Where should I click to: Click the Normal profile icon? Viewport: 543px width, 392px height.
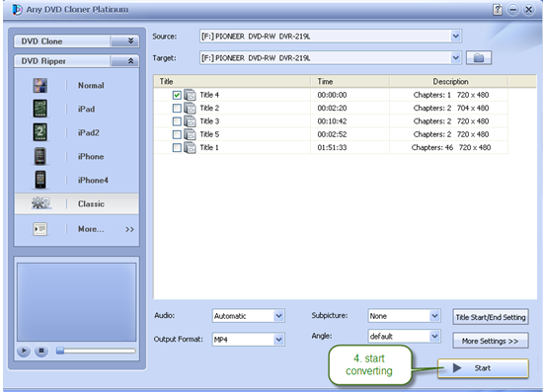(39, 86)
